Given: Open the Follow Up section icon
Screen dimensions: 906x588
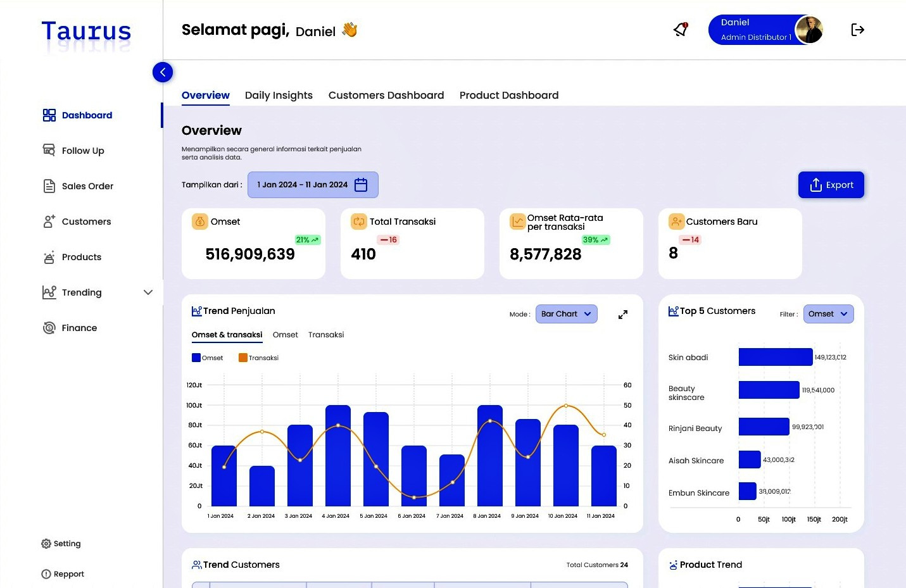Looking at the screenshot, I should pyautogui.click(x=49, y=150).
